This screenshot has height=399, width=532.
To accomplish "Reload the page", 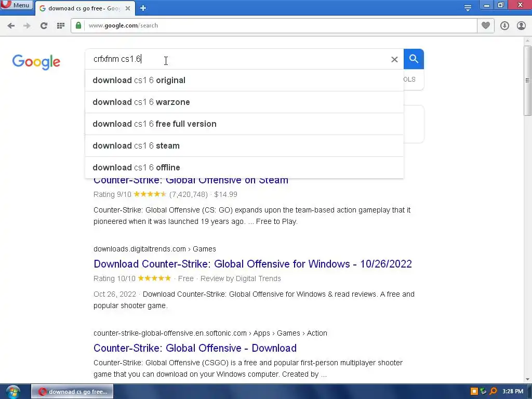I will pyautogui.click(x=44, y=25).
